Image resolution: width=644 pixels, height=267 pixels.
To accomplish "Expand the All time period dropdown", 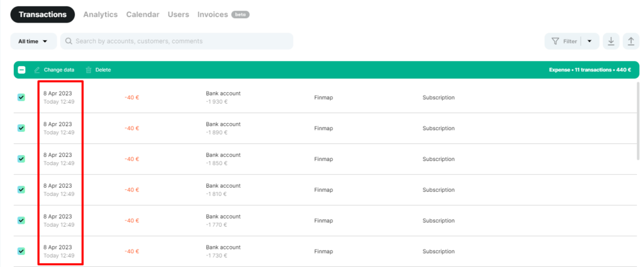I will click(x=33, y=41).
